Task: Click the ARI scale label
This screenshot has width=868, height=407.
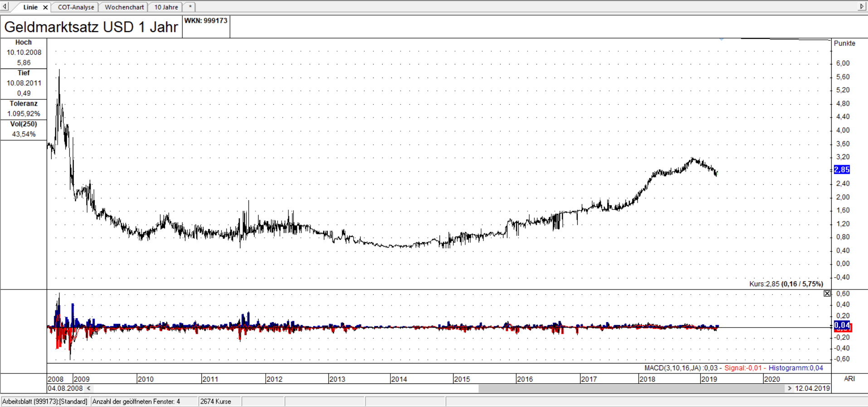Action: (849, 378)
